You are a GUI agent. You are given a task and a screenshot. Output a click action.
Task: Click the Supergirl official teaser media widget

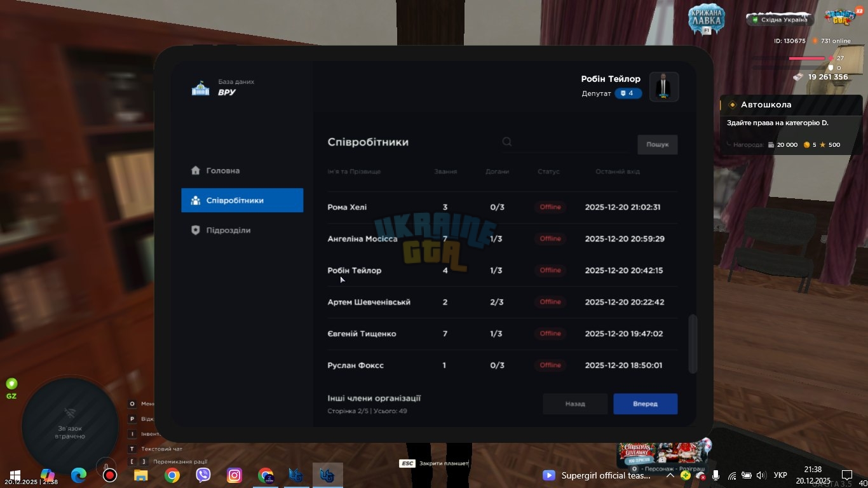(x=596, y=475)
